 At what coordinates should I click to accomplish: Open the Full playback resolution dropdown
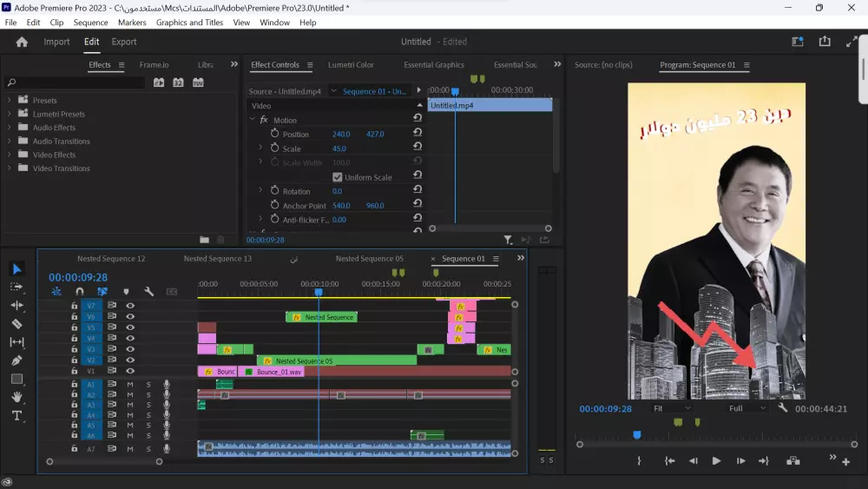[x=747, y=408]
